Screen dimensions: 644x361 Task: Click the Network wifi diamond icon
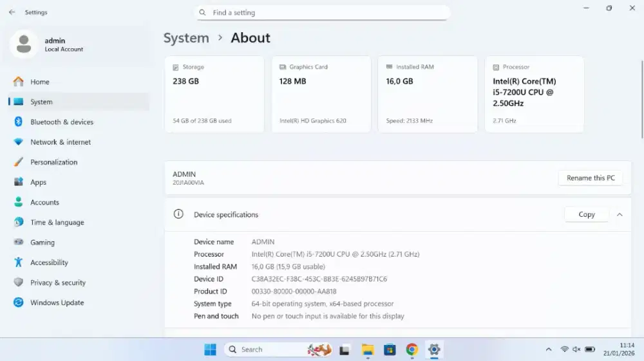tap(19, 142)
